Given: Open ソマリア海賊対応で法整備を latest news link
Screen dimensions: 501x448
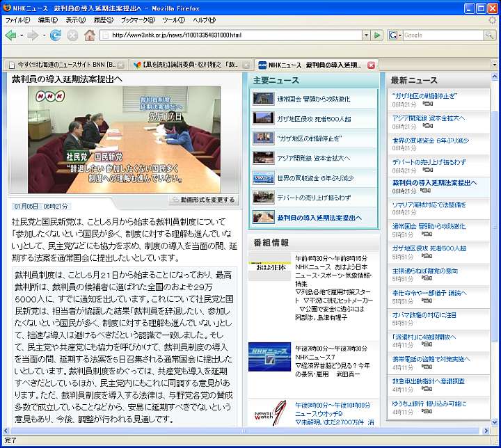Looking at the screenshot, I should [x=429, y=205].
